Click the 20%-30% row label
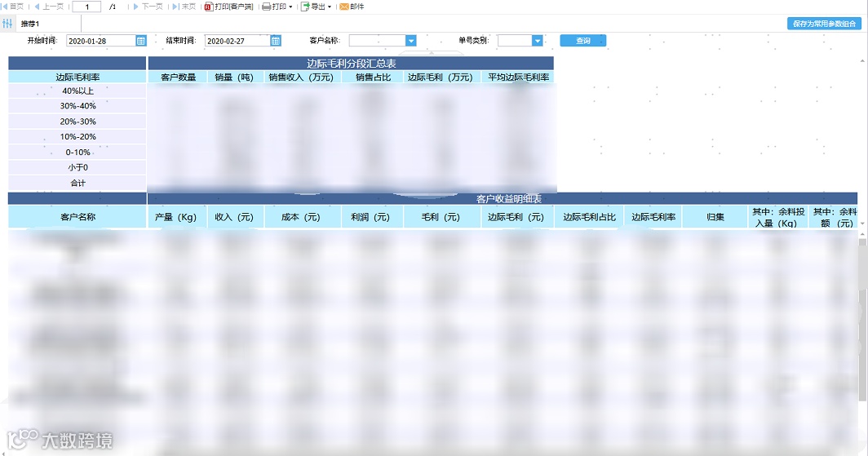 click(77, 122)
